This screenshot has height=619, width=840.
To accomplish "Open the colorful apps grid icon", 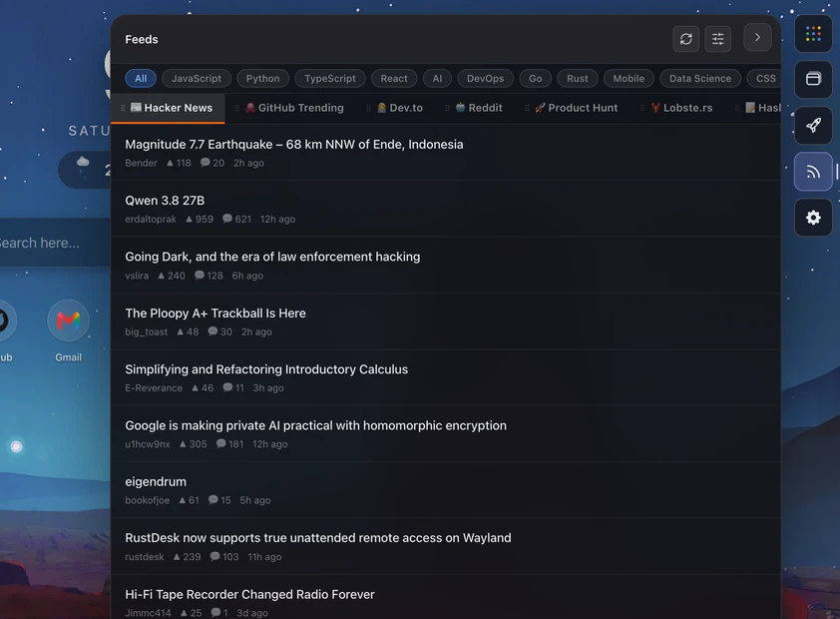I will pyautogui.click(x=813, y=34).
